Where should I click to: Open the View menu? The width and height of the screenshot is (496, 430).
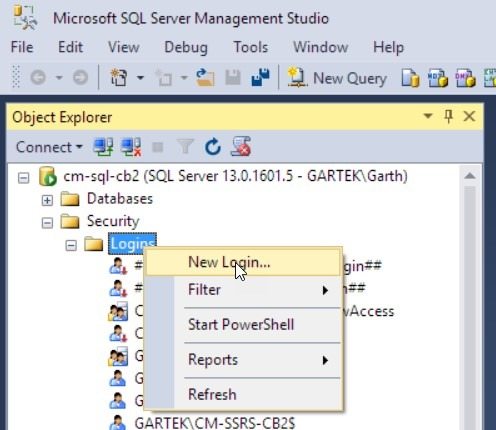click(123, 47)
